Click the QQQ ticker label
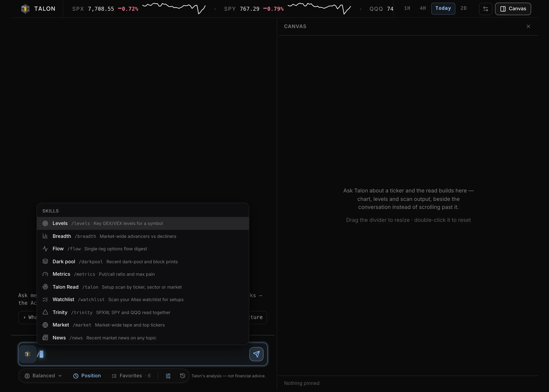Screen dimensions: 549x392 pyautogui.click(x=376, y=9)
